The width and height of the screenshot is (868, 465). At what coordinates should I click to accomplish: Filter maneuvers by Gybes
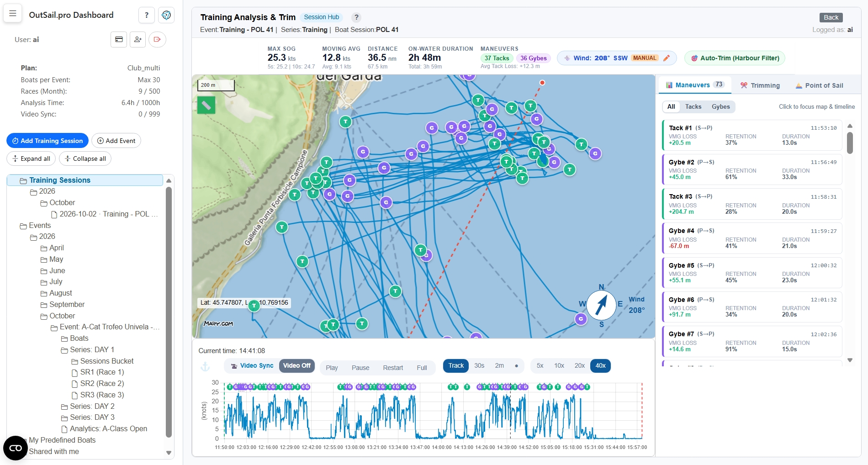click(720, 107)
